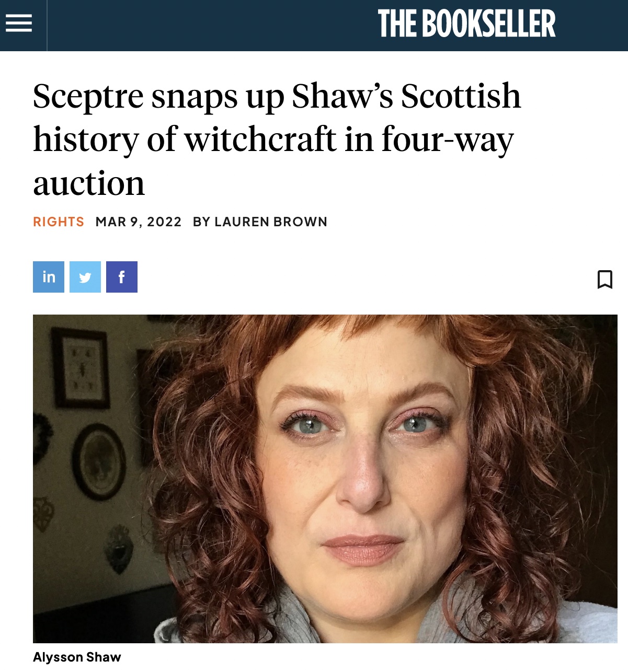
Task: Open the Alysson Shaw portrait photo
Action: [x=325, y=479]
